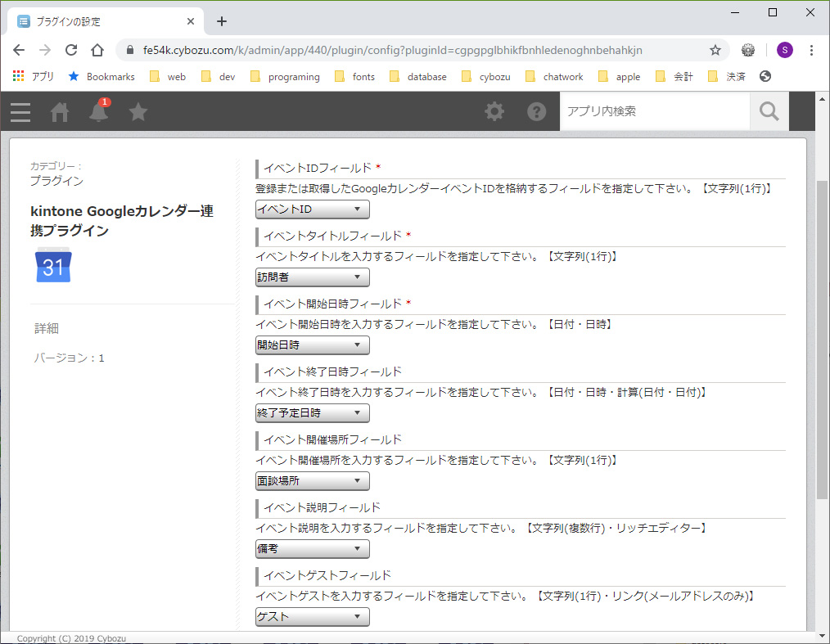Open the browser home page
This screenshot has height=644, width=830.
pyautogui.click(x=97, y=50)
